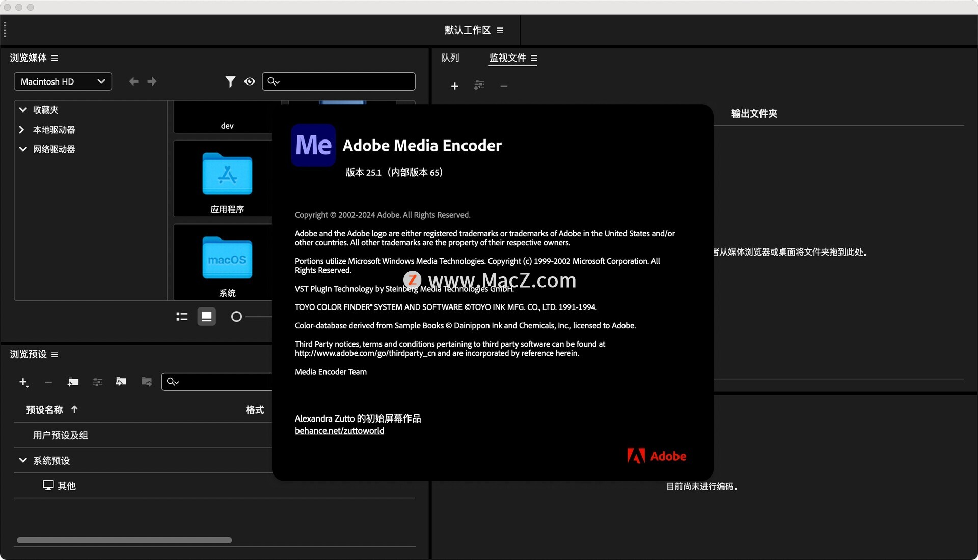
Task: Open the Preset Browser panel menu
Action: (x=55, y=354)
